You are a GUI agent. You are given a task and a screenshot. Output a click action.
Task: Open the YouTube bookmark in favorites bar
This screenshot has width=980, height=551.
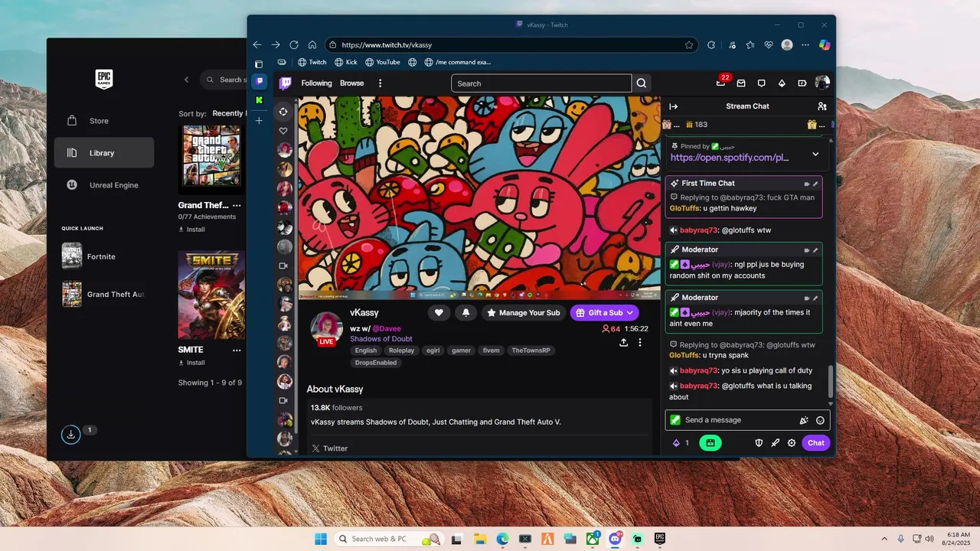click(383, 62)
